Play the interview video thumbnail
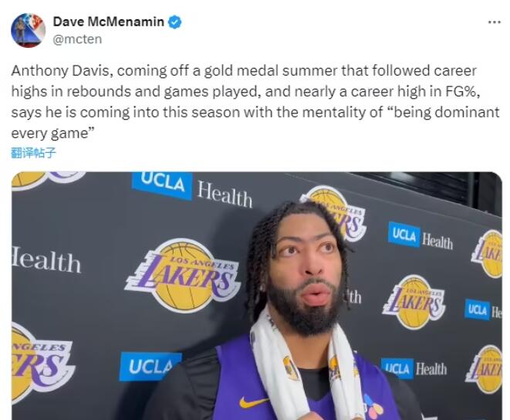This screenshot has height=420, width=510. (257, 296)
